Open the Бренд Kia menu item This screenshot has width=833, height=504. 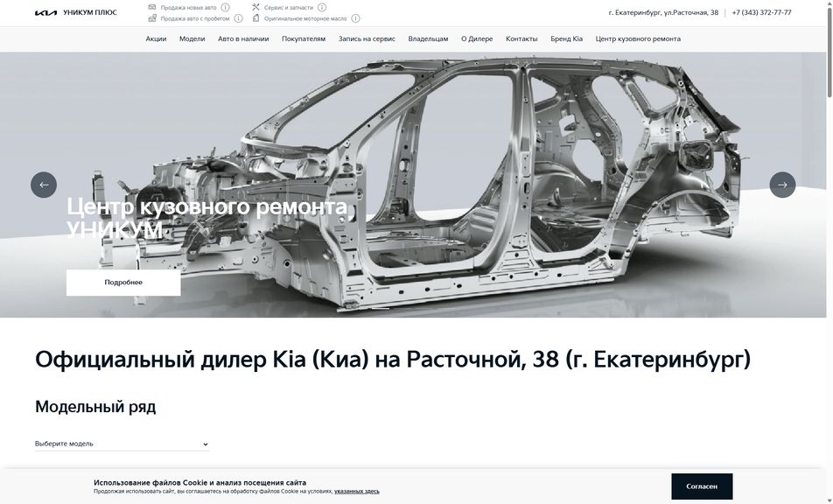click(566, 38)
